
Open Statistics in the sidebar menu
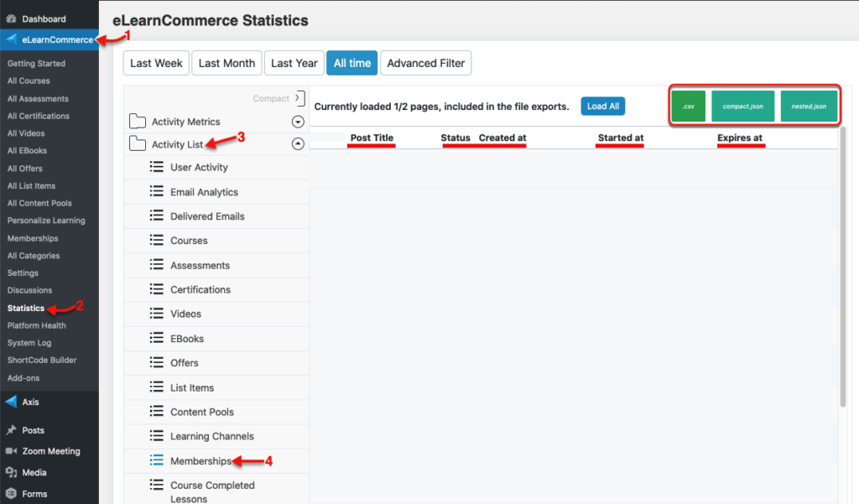[26, 308]
